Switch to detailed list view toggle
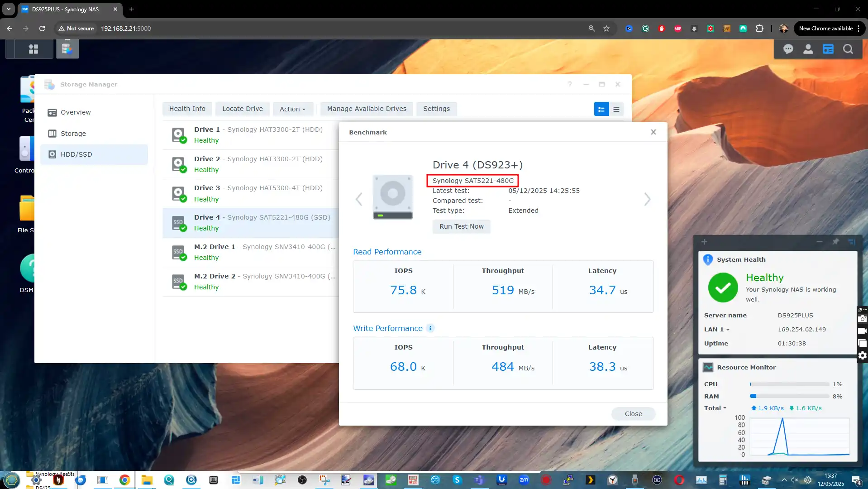The image size is (868, 489). coord(601,109)
